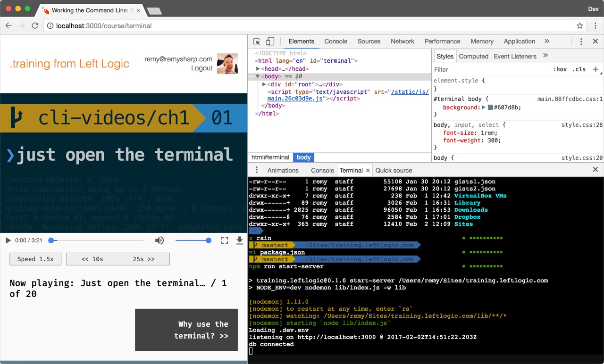Mute video volume icon
The width and height of the screenshot is (604, 364).
(x=159, y=240)
